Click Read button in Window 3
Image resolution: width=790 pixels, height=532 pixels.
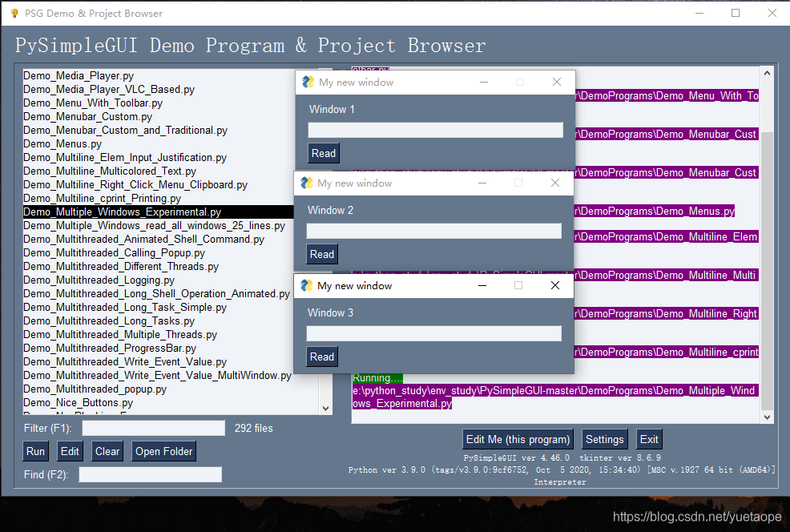click(x=322, y=357)
